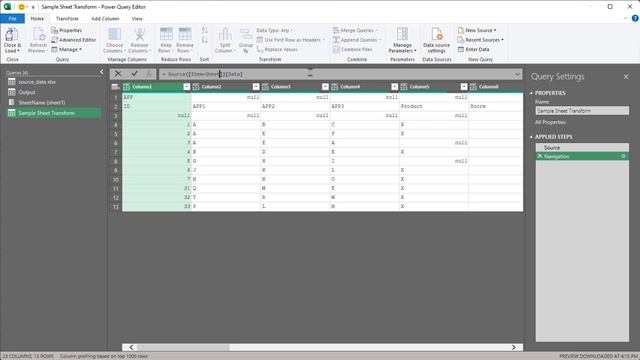
Task: Cancel the formula edit with X icon
Action: point(118,74)
